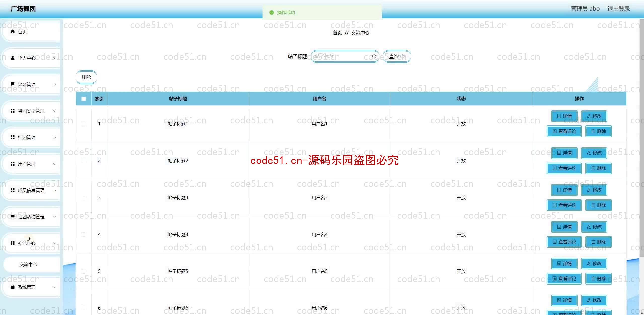Expand the 交流中心 sidebar menu item
Image resolution: width=644 pixels, height=315 pixels.
point(31,243)
